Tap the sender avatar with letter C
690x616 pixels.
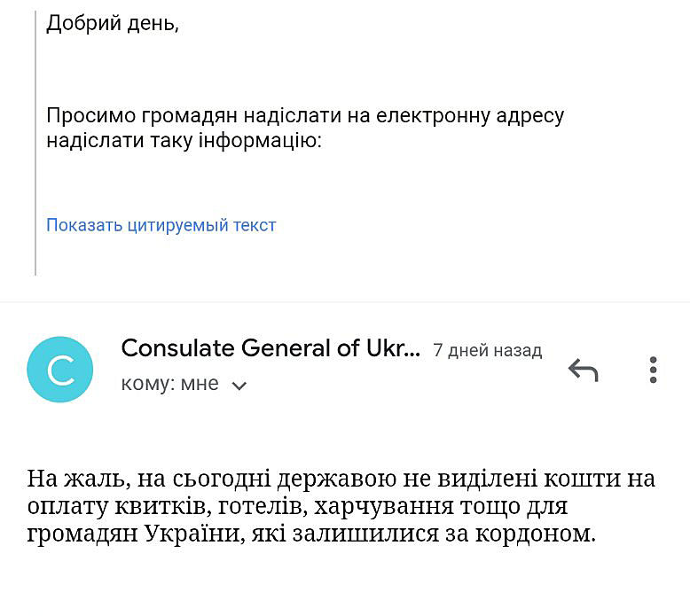pos(60,370)
